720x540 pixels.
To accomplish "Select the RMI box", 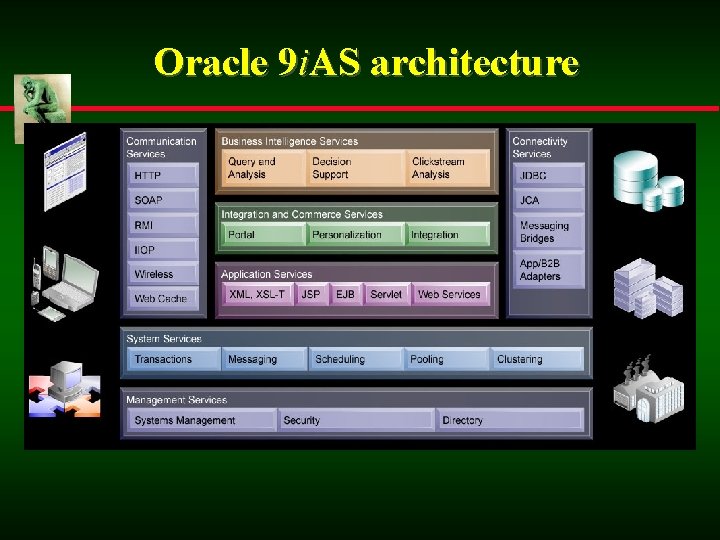I will [x=163, y=225].
